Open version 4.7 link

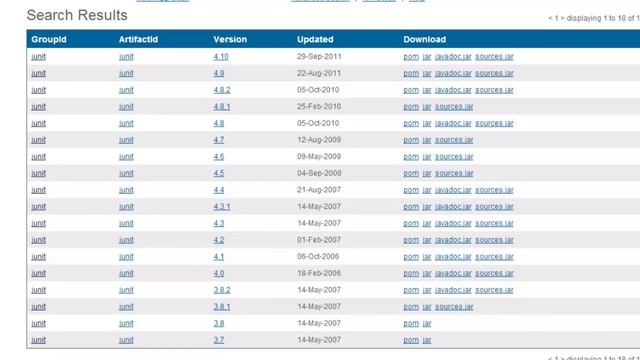coord(219,140)
